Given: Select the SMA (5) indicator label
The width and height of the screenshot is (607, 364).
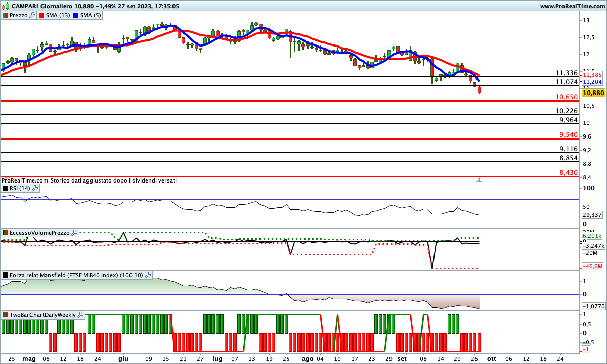Looking at the screenshot, I should tap(91, 15).
